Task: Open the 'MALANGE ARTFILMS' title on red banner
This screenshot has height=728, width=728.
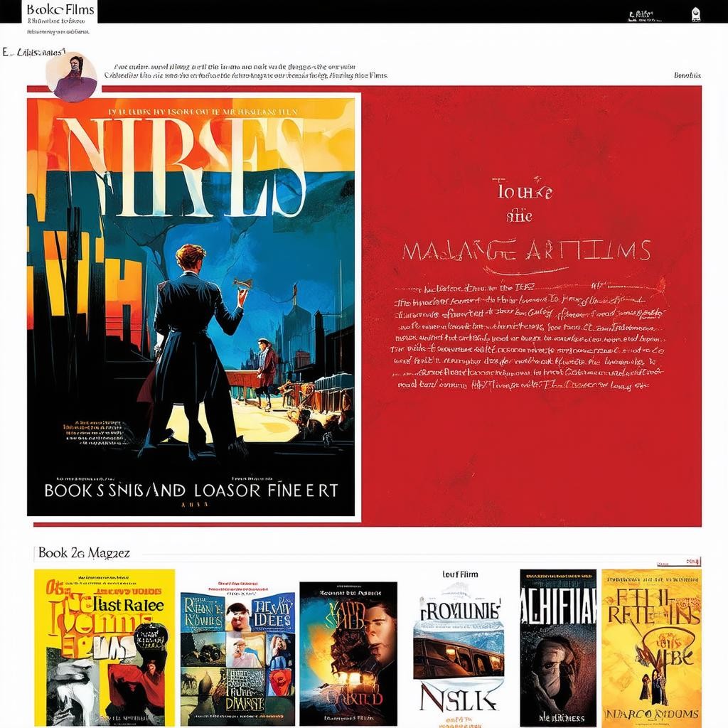Action: 526,250
